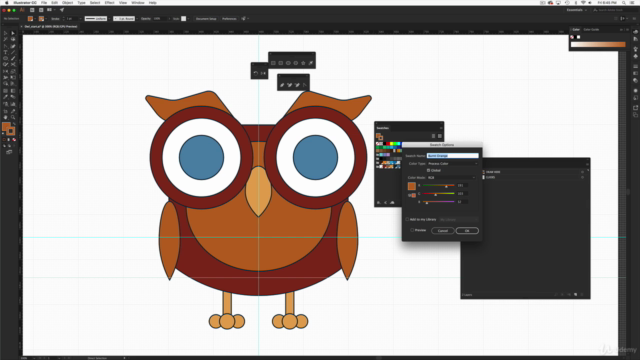The width and height of the screenshot is (640, 360).
Task: Click the Opacity value field in control bar
Action: pyautogui.click(x=161, y=19)
